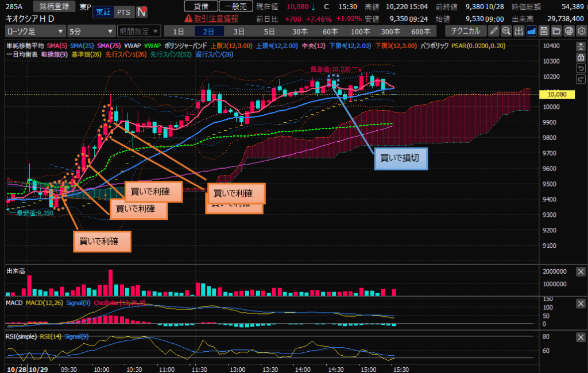
Task: Click the magnifier zoom icon in toolbar
Action: [x=506, y=31]
